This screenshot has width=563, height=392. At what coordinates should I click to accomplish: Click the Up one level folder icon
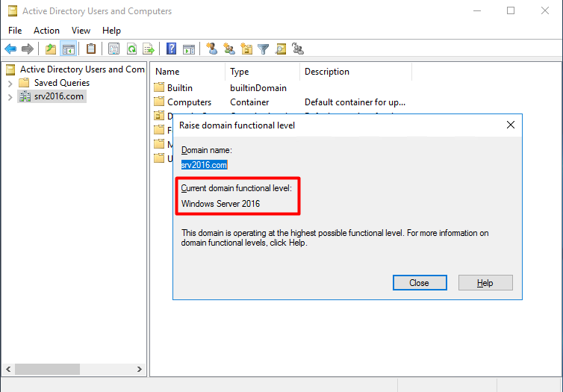click(x=51, y=49)
